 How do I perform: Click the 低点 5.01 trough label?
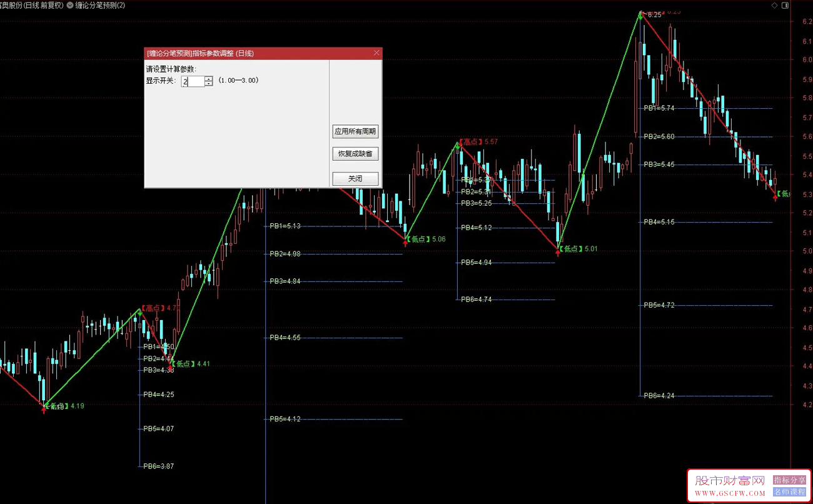coord(578,249)
